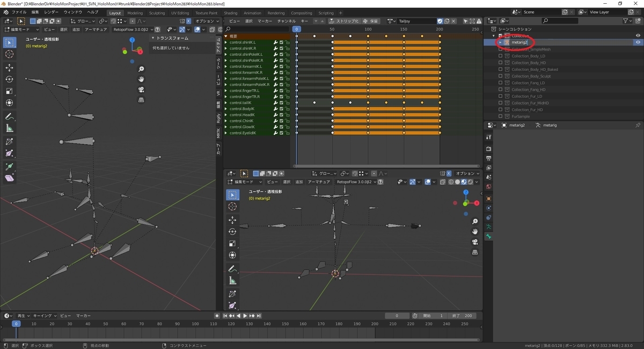
Task: Expand metarig2 in the outliner
Action: [x=500, y=42]
